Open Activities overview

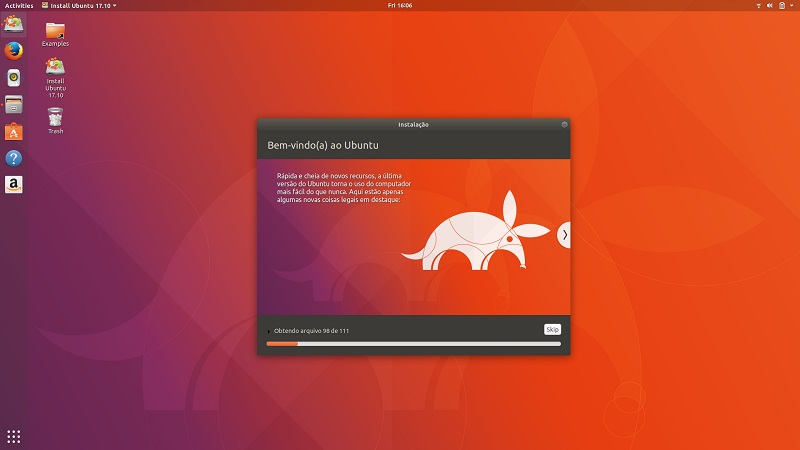[x=19, y=5]
